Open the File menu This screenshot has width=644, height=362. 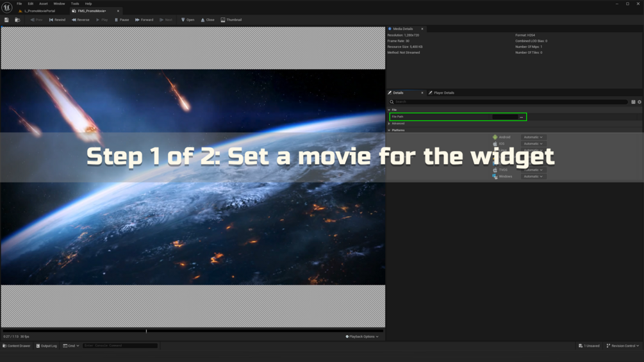[x=19, y=4]
